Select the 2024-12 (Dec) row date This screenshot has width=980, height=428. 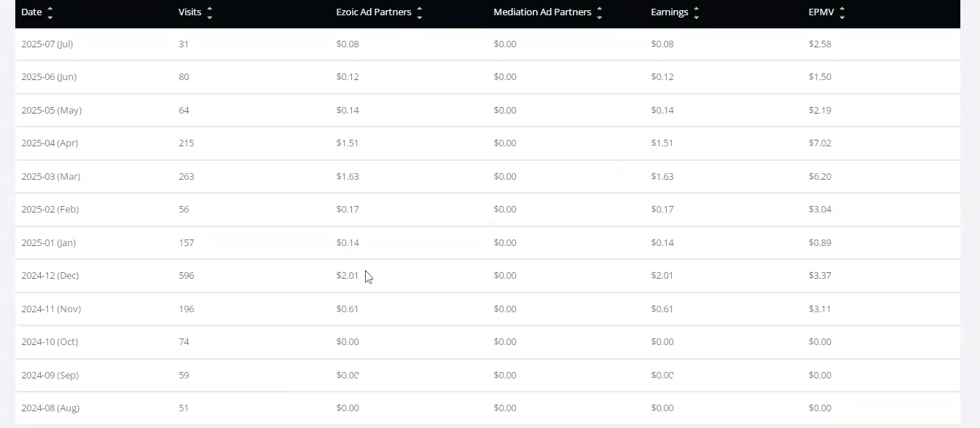50,276
